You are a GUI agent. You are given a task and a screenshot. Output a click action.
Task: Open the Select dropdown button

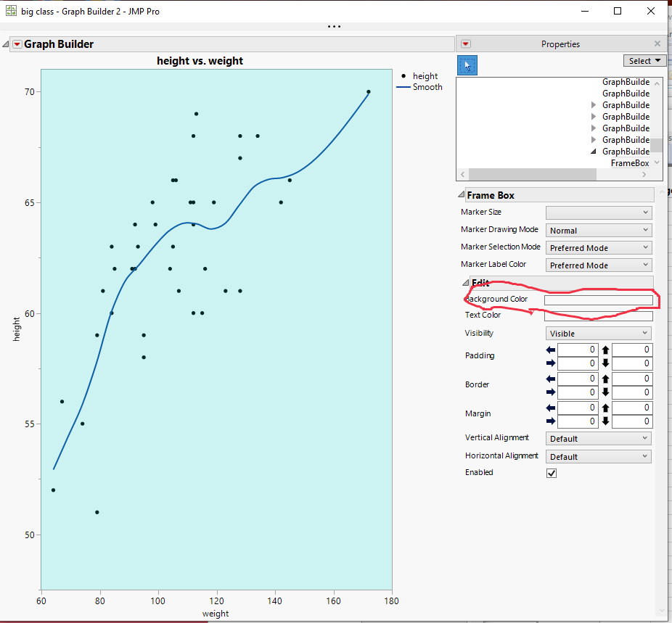tap(644, 61)
